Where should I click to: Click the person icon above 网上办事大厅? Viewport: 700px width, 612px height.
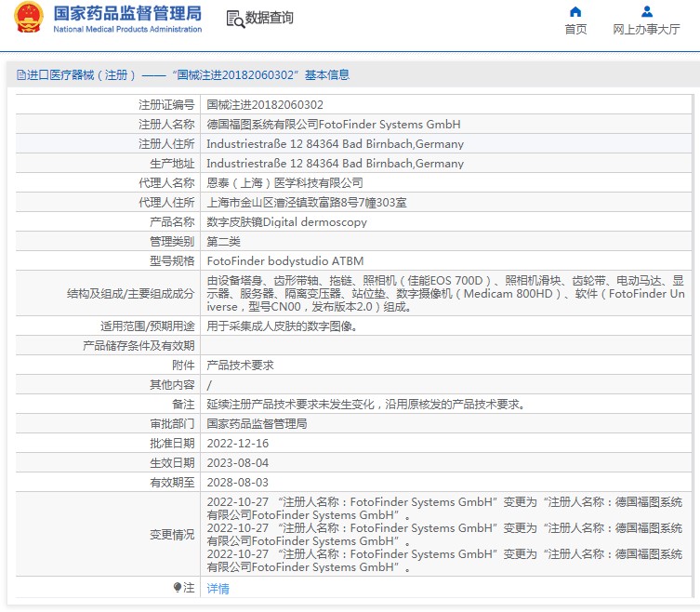646,12
